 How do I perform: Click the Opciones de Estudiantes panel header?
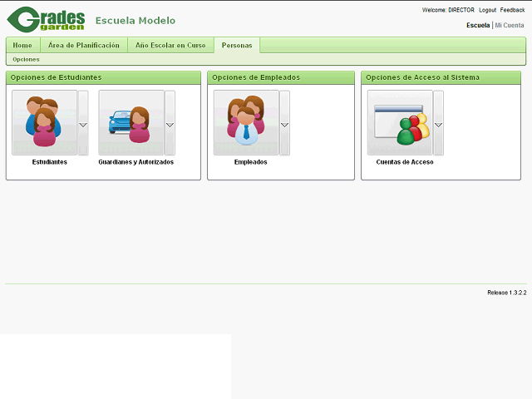103,77
